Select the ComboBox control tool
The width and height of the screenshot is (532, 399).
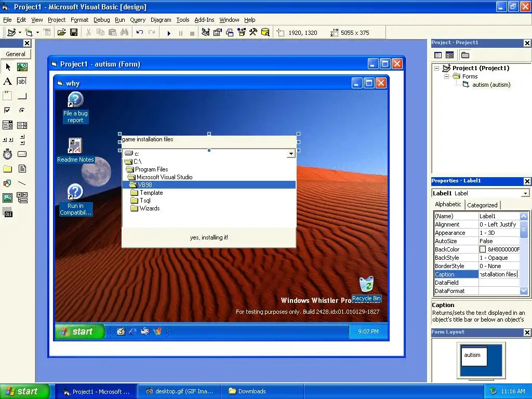[7, 125]
